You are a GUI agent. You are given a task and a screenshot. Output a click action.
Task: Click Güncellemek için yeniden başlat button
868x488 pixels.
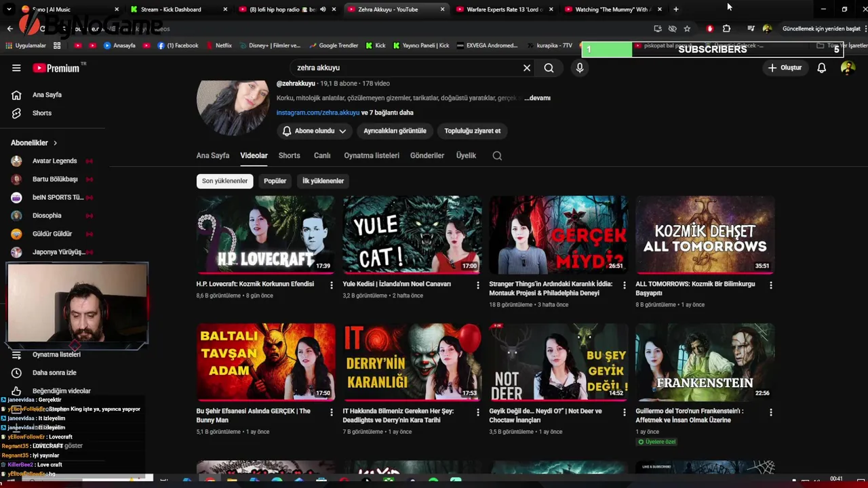tap(821, 28)
